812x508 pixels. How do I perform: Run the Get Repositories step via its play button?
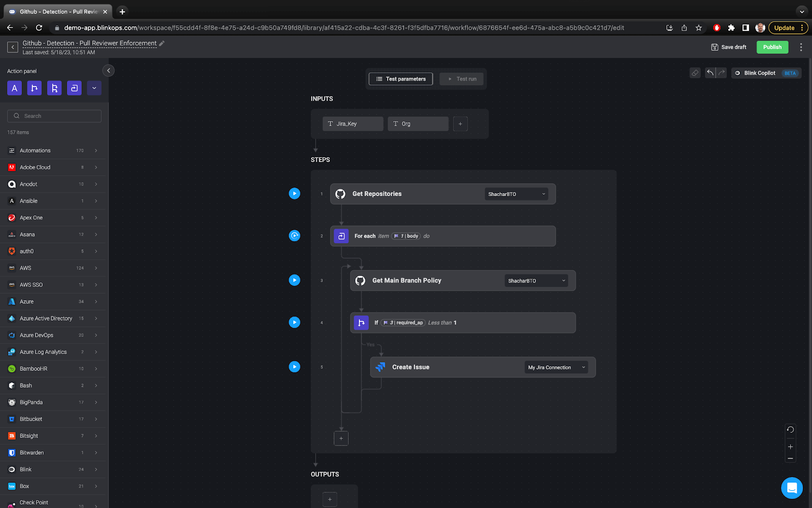pyautogui.click(x=294, y=194)
